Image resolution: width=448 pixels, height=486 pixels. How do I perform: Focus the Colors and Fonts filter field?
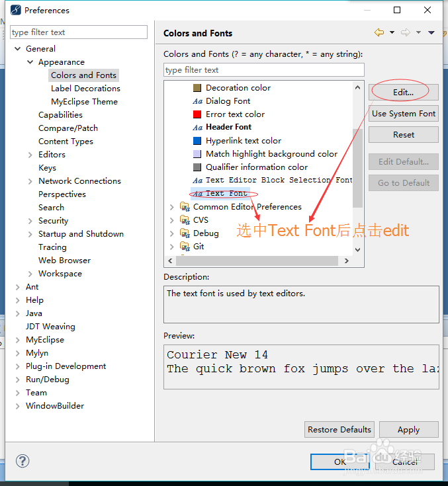coord(264,70)
